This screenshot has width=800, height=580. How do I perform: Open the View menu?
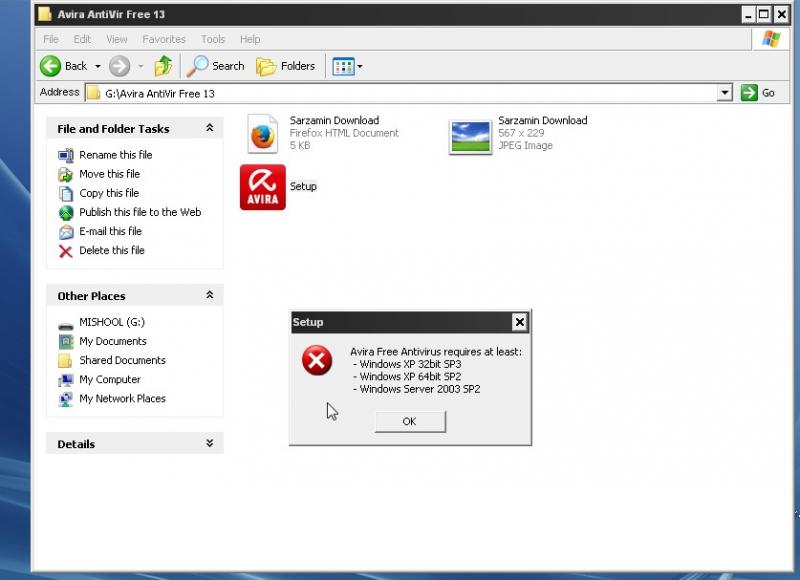click(x=117, y=39)
